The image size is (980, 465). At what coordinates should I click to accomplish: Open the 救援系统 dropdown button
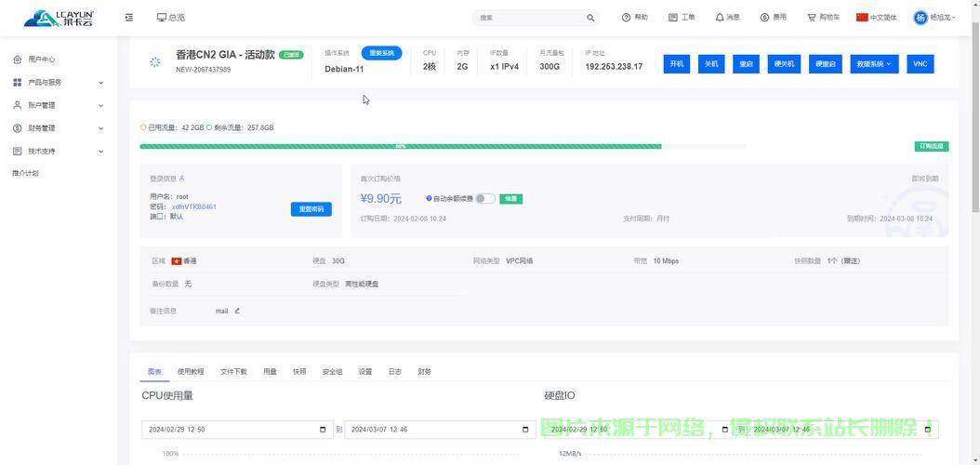pos(874,64)
